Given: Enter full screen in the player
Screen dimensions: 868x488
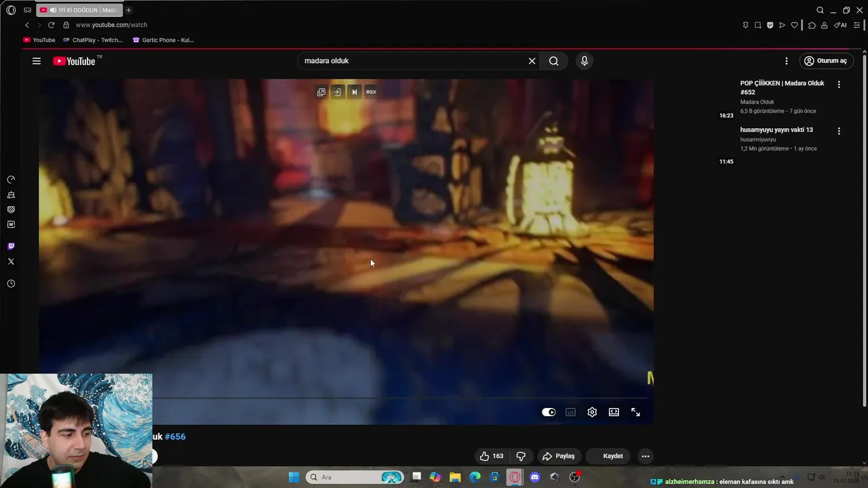Looking at the screenshot, I should (x=635, y=412).
